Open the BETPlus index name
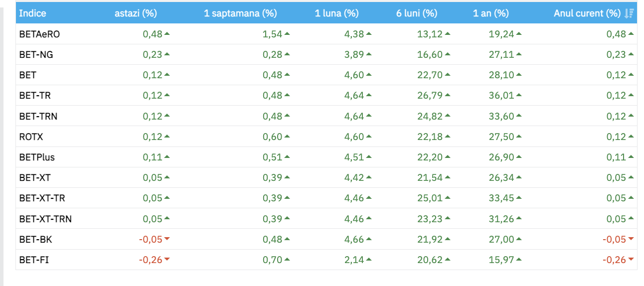The width and height of the screenshot is (644, 286). click(x=37, y=157)
